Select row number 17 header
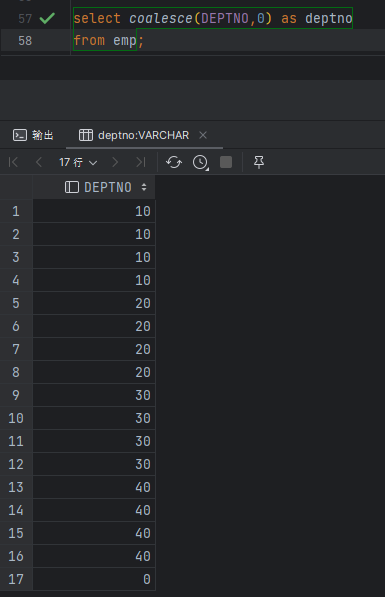This screenshot has height=597, width=385. 16,579
